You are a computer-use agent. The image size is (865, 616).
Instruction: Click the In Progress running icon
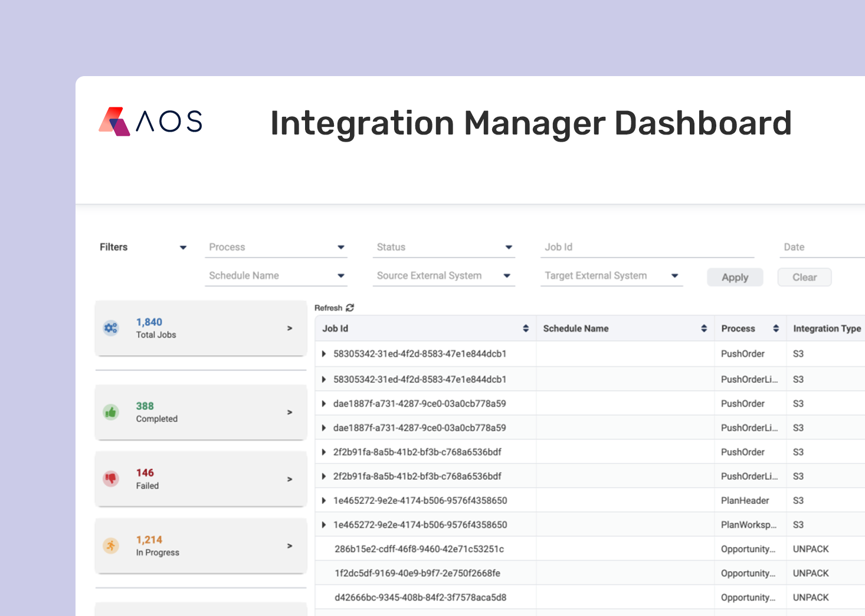click(x=111, y=546)
